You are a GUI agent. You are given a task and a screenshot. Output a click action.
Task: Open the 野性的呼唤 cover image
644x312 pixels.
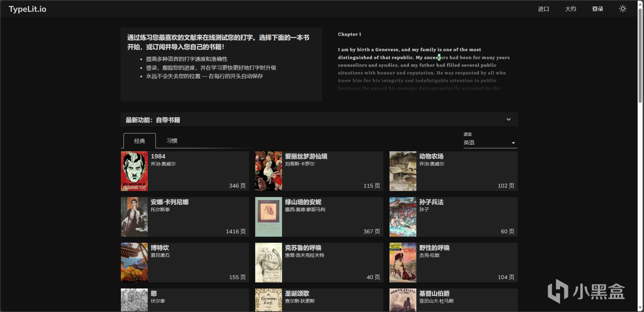click(x=403, y=263)
